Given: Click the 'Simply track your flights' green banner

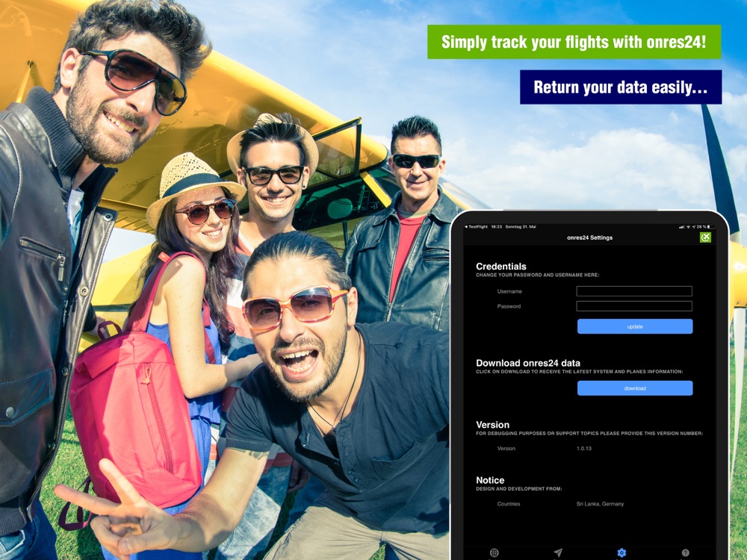Looking at the screenshot, I should click(574, 42).
